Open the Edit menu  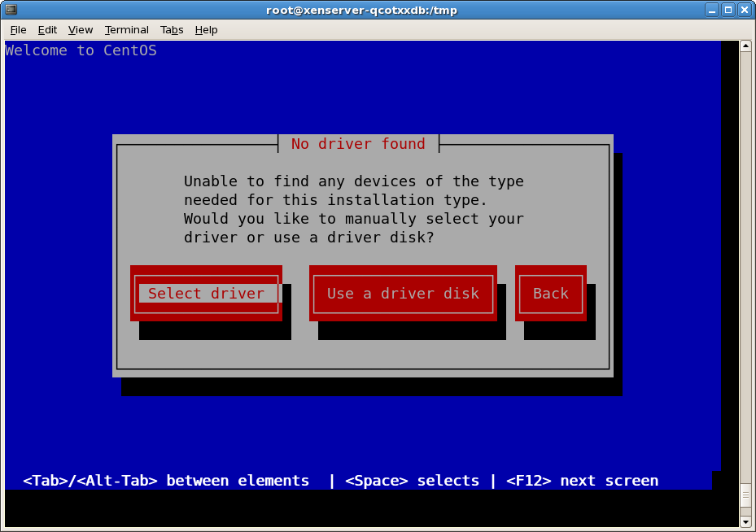point(47,30)
